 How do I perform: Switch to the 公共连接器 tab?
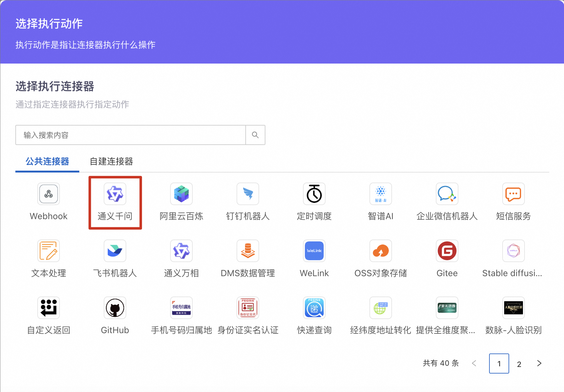[47, 162]
